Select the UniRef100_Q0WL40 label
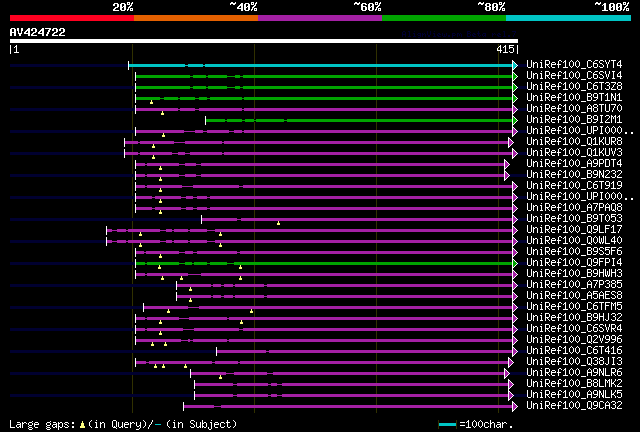Image resolution: width=640 pixels, height=432 pixels. pos(574,240)
